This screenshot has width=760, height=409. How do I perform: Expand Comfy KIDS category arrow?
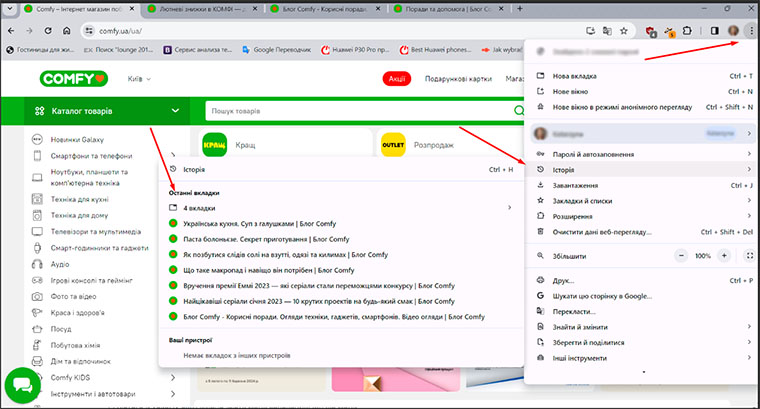tap(173, 378)
